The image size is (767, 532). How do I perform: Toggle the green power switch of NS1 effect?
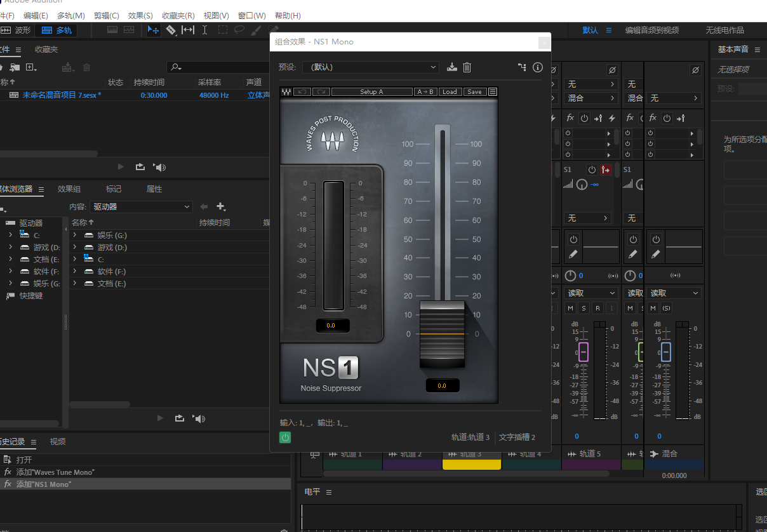(x=284, y=437)
